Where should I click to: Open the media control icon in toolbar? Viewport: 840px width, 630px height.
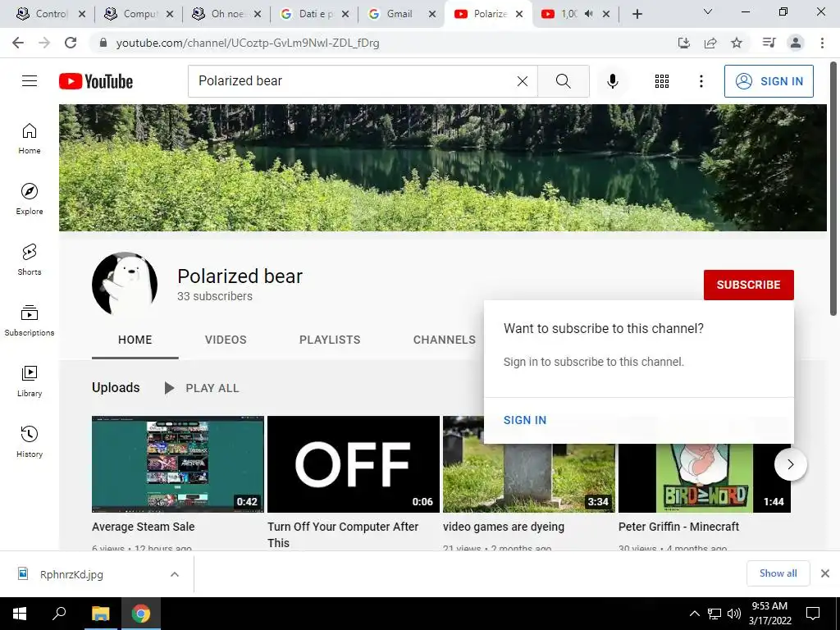[769, 43]
